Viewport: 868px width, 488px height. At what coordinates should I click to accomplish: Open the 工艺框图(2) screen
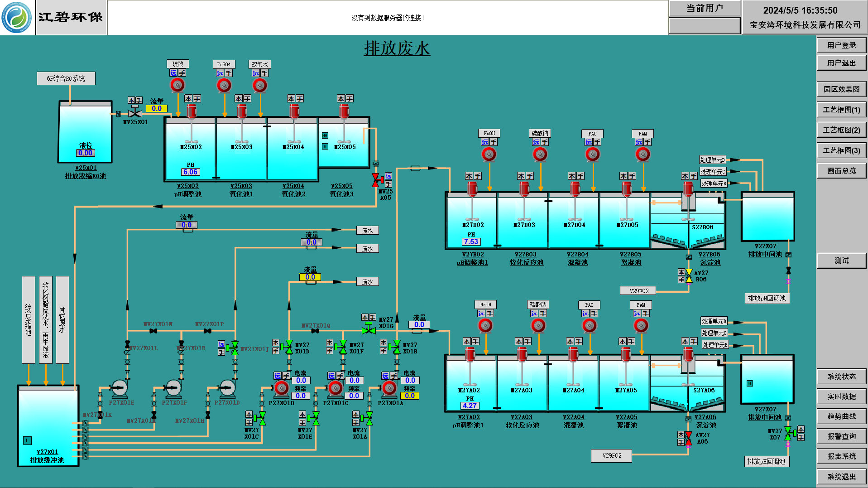(841, 130)
